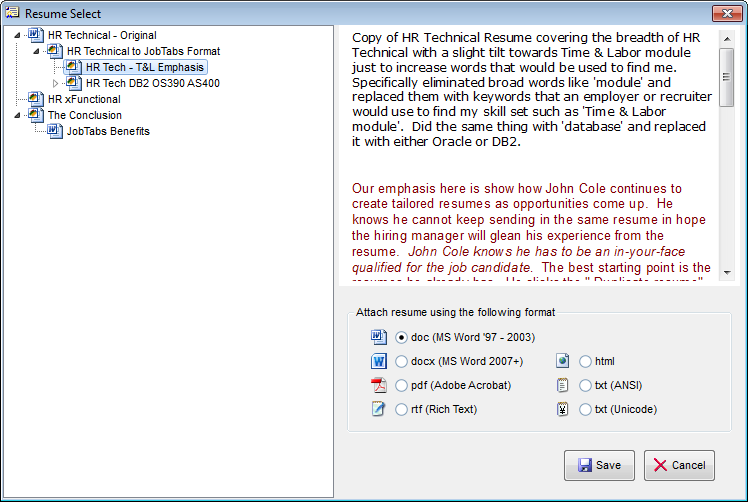Click the MS Word 97-2003 doc format icon

[x=379, y=337]
